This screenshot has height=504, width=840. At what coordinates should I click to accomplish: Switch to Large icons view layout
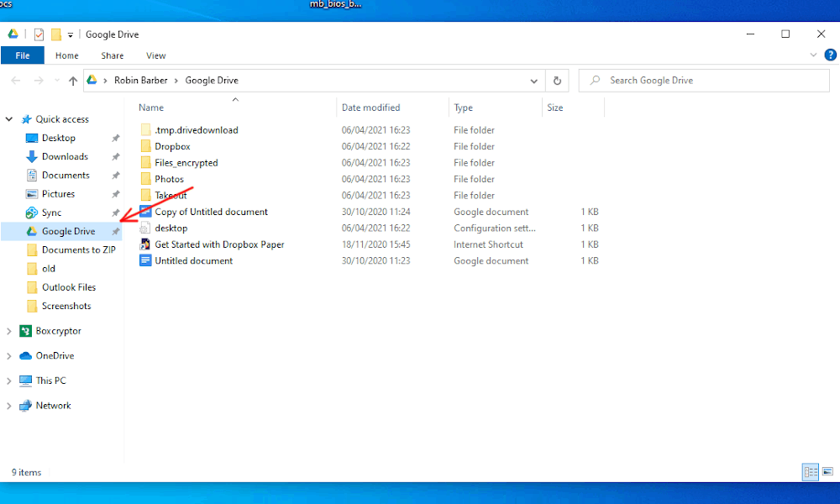pos(827,472)
